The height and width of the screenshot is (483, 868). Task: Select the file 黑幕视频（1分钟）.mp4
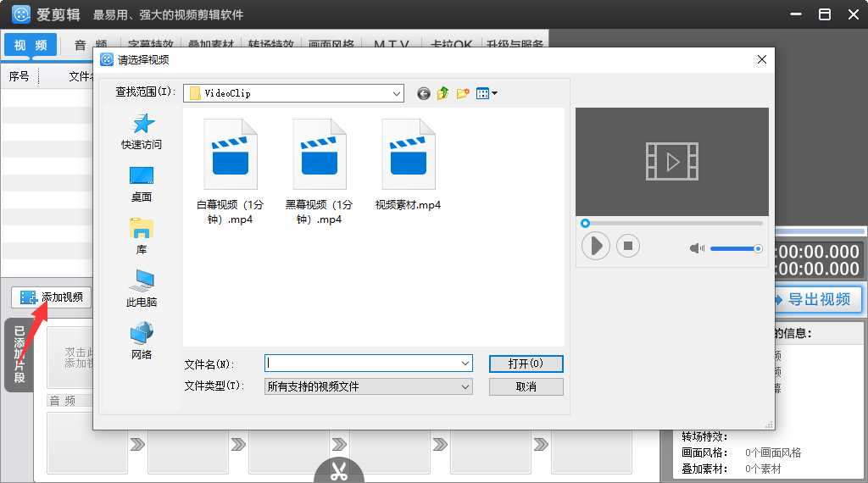click(319, 171)
